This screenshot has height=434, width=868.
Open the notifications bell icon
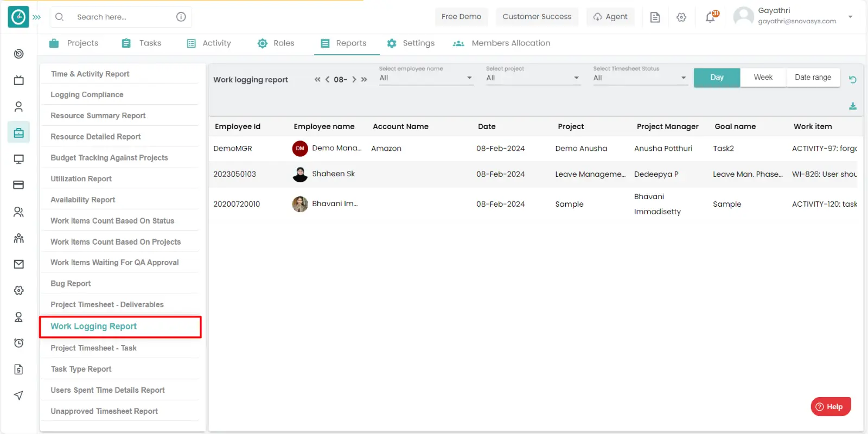click(710, 17)
